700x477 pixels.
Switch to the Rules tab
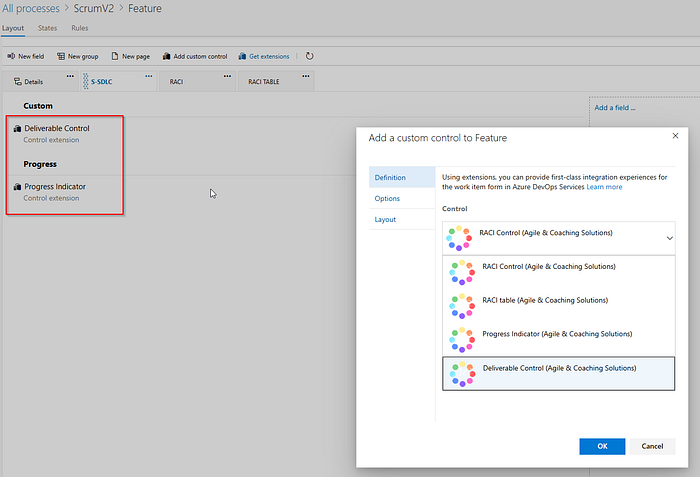click(x=79, y=28)
